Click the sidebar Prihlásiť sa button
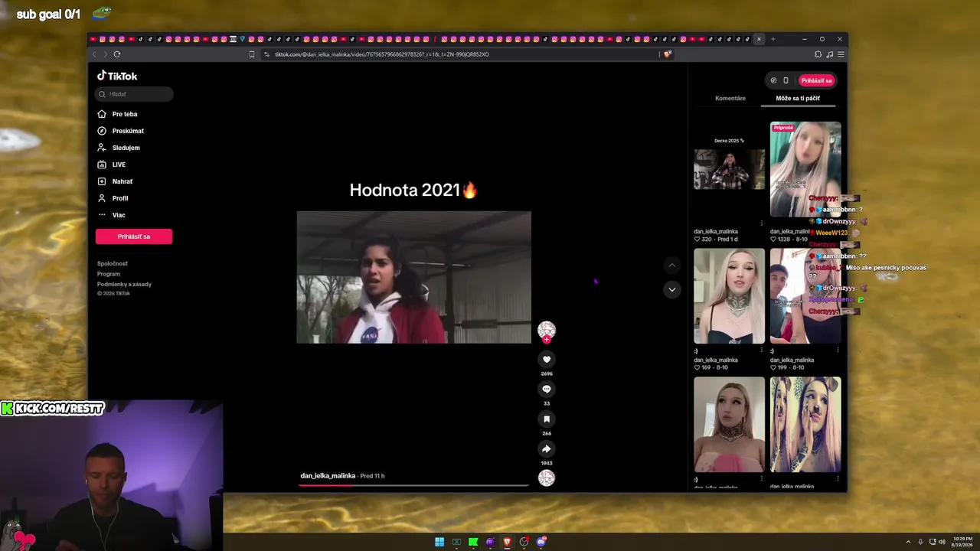This screenshot has width=980, height=551. 134,236
